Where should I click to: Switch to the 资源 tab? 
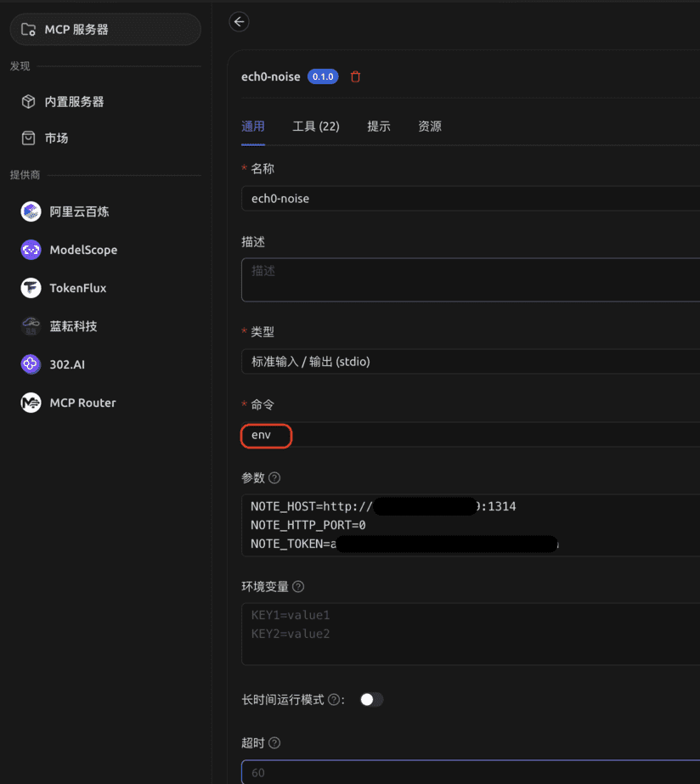[x=430, y=127]
